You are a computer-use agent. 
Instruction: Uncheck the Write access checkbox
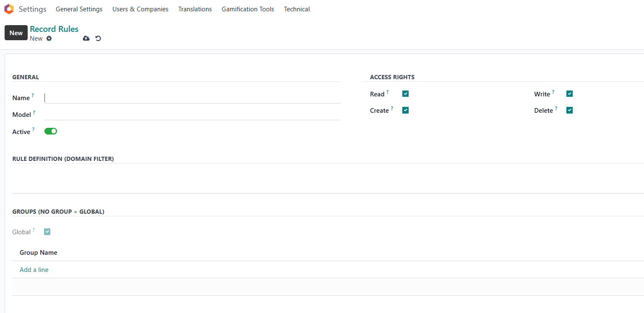[x=569, y=94]
